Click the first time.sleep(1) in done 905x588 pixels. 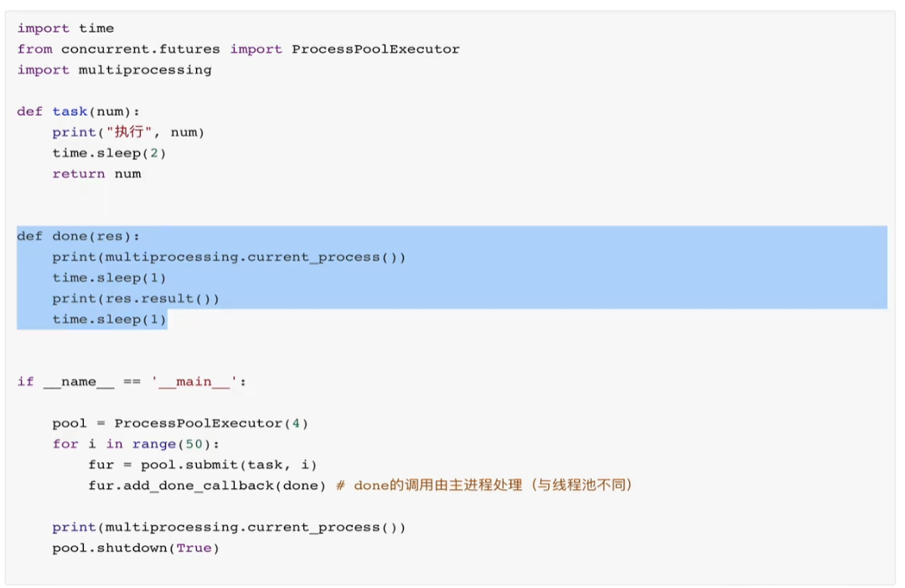click(x=109, y=277)
